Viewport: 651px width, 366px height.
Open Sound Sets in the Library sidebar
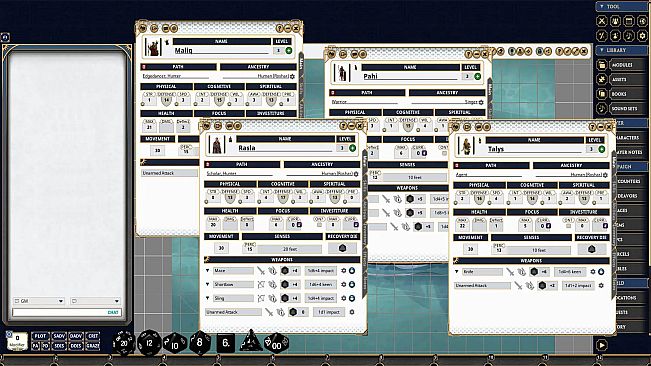click(621, 108)
